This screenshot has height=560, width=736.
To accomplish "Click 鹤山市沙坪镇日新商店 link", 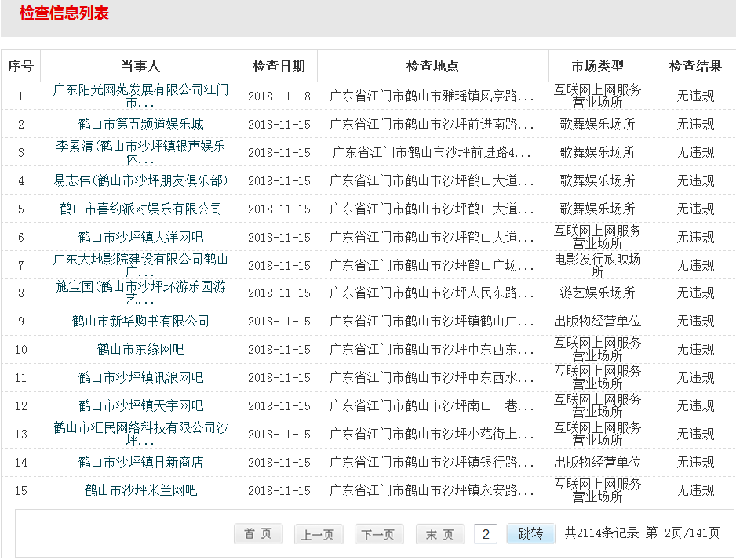I will [140, 462].
